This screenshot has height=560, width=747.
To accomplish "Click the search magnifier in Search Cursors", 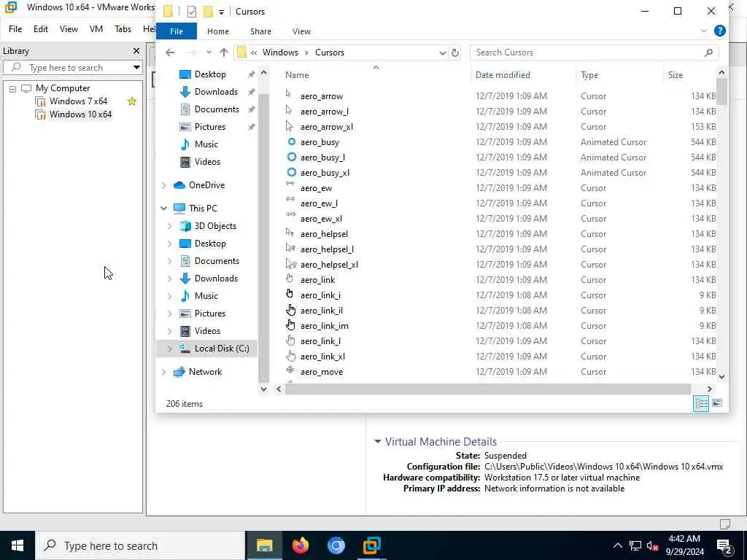I will [x=708, y=52].
